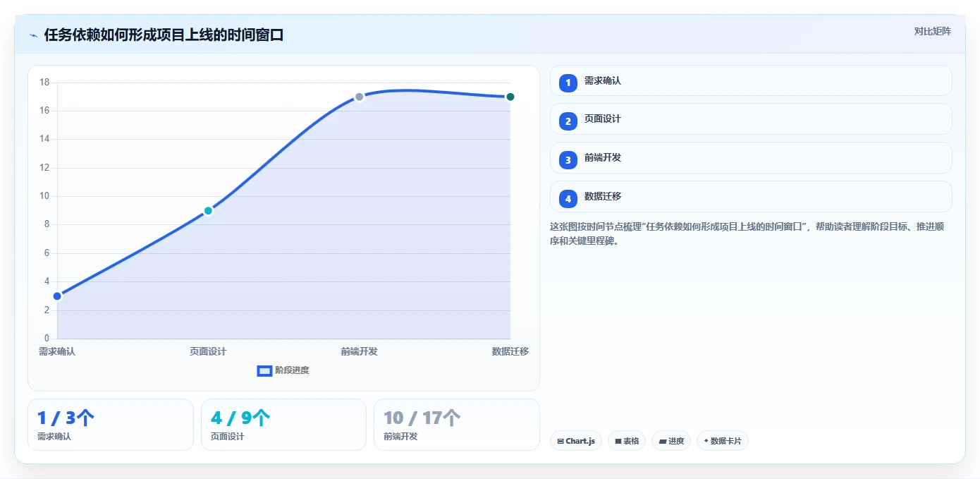The height and width of the screenshot is (479, 980).
Task: Click the title 任务依赖如何形成项目上线的时间窗口
Action: [164, 35]
